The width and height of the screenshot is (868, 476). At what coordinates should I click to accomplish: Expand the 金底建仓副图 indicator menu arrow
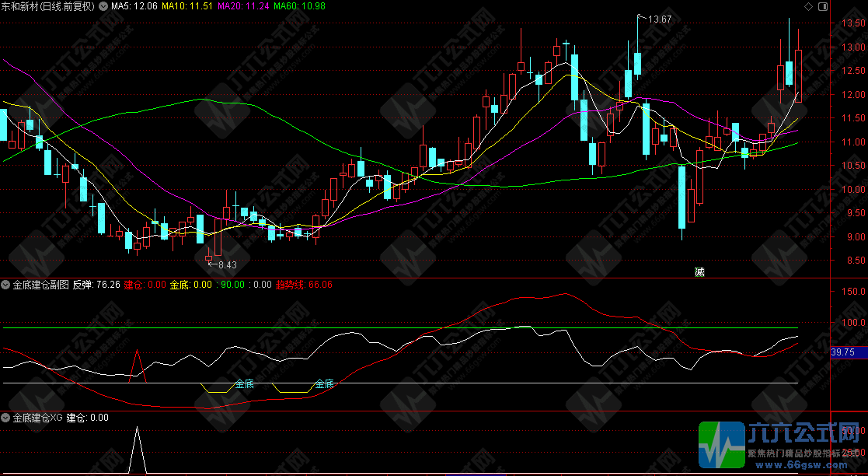click(6, 285)
